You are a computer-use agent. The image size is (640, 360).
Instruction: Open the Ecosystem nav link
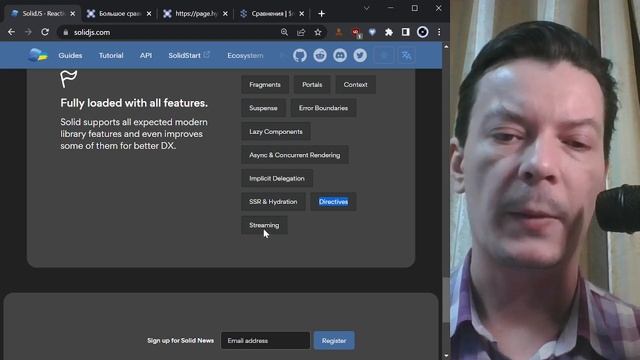click(x=245, y=56)
